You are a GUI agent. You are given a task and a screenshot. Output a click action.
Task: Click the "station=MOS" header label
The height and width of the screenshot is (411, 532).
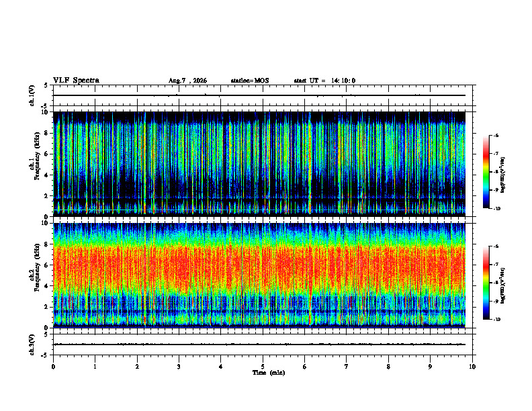coord(250,81)
